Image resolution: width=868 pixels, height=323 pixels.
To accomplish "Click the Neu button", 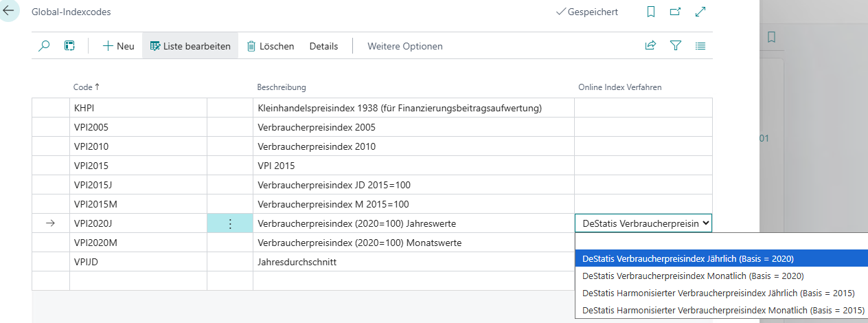I will (118, 46).
